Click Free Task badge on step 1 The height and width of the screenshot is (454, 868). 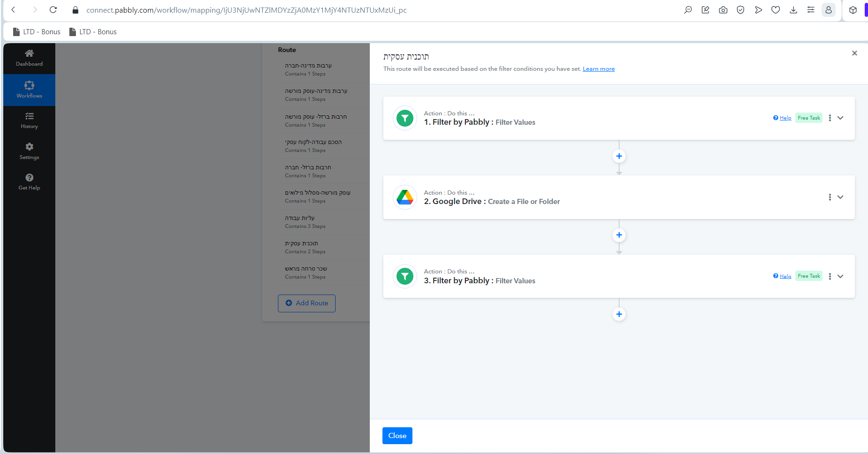tap(809, 118)
